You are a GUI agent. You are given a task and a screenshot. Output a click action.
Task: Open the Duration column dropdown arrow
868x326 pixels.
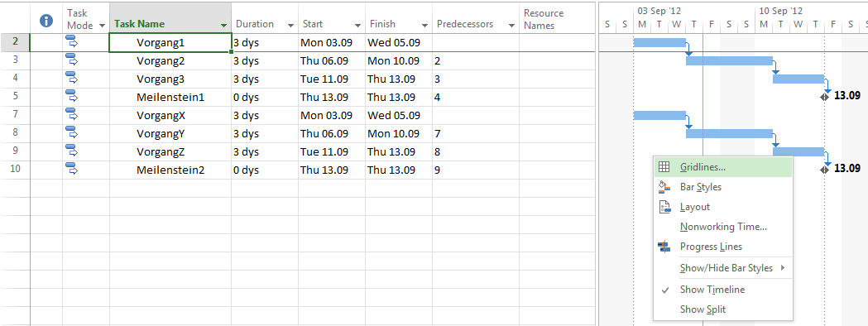click(x=291, y=25)
